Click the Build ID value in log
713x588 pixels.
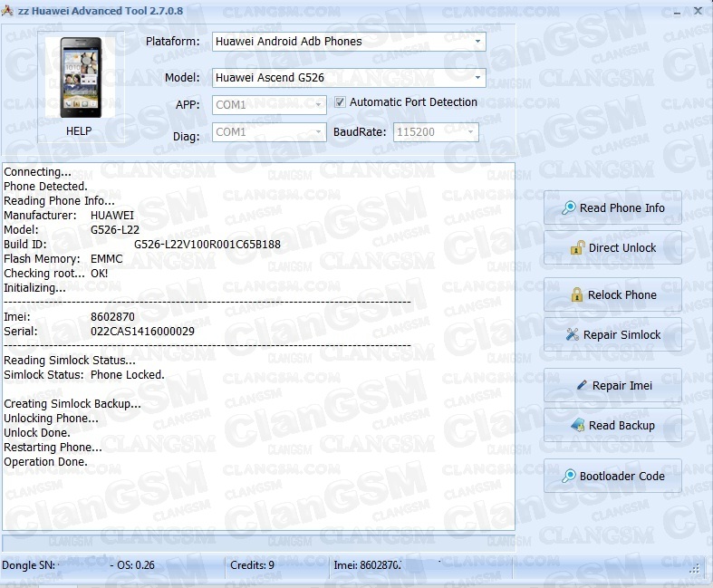point(207,245)
